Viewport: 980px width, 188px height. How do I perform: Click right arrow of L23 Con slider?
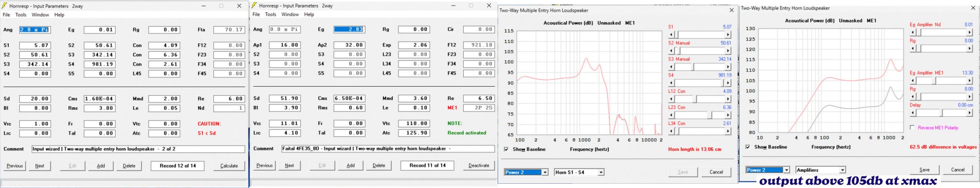(x=728, y=115)
